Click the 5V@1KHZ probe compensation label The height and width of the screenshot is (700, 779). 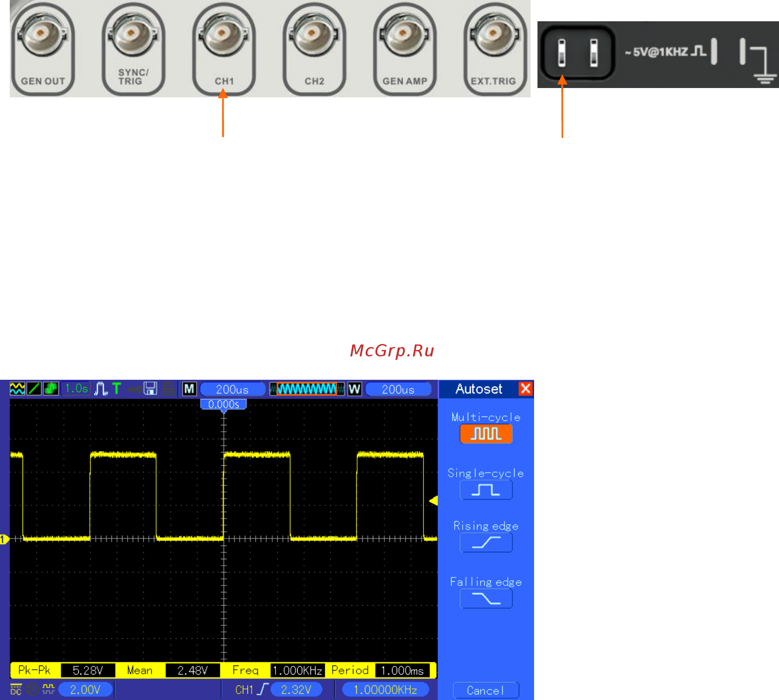(x=665, y=52)
